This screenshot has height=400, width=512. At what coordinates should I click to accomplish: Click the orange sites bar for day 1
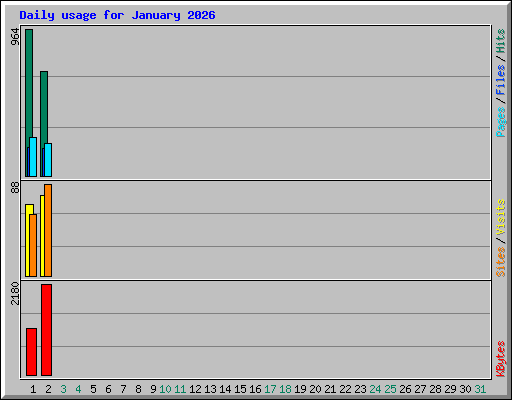coord(33,245)
